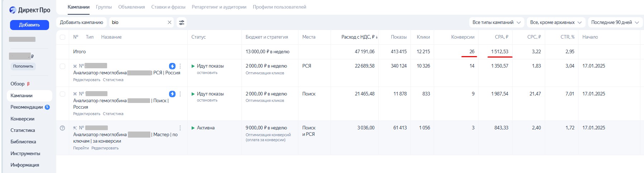Click the blue 5 badge beside Рекомендации
644x173 pixels.
[x=47, y=107]
